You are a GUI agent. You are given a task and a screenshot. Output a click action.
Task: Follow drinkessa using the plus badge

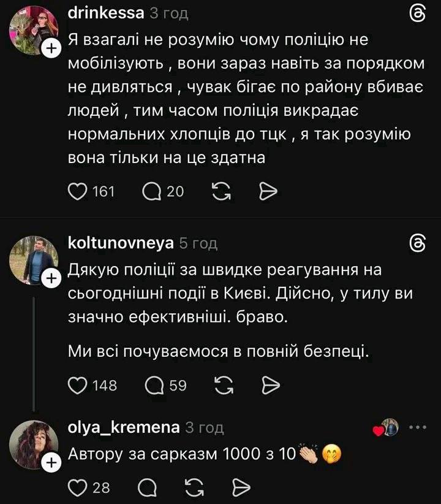tap(52, 48)
